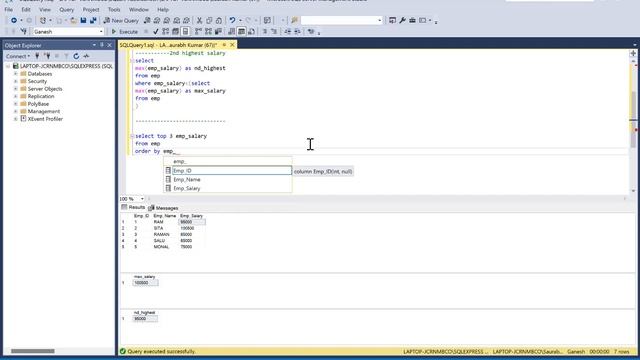Click the Cut scissors icon
The width and height of the screenshot is (640, 360).
click(199, 20)
